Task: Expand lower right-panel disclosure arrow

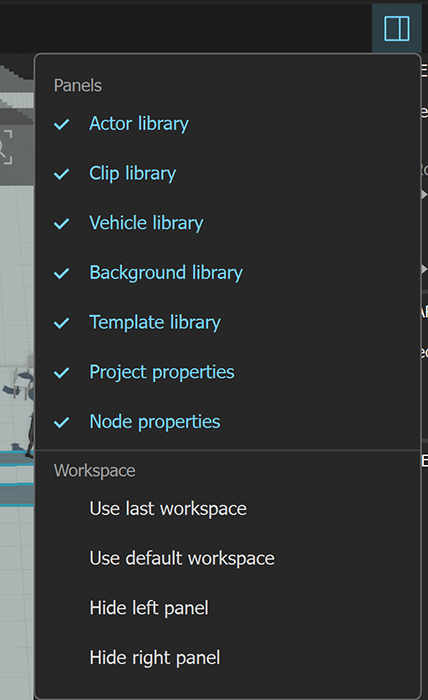Action: click(x=424, y=269)
